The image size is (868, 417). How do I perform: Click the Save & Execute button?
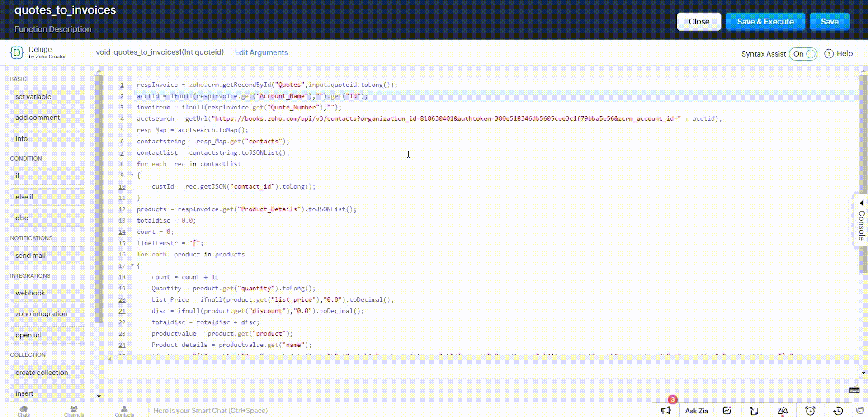pos(765,22)
